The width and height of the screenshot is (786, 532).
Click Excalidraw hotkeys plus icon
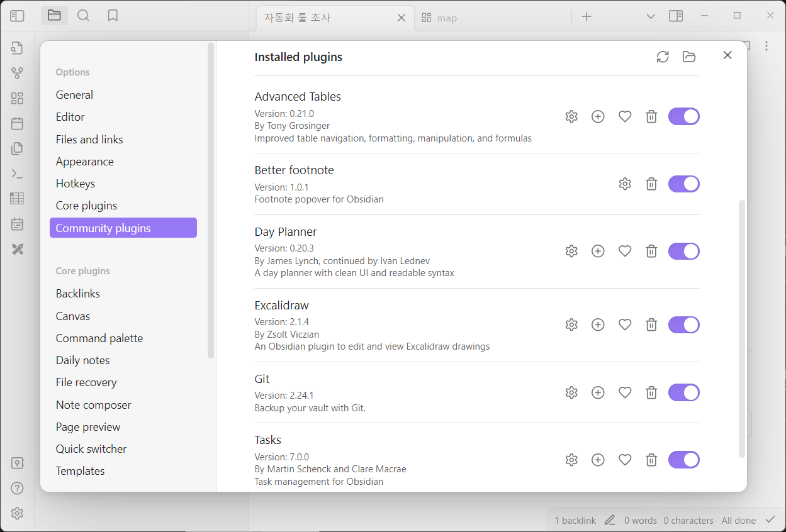[598, 324]
